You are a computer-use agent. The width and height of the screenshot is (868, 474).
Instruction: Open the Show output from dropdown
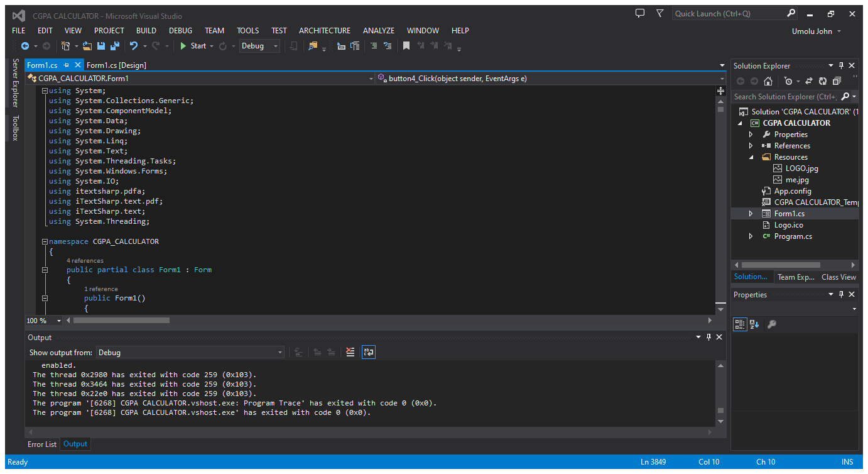(278, 353)
